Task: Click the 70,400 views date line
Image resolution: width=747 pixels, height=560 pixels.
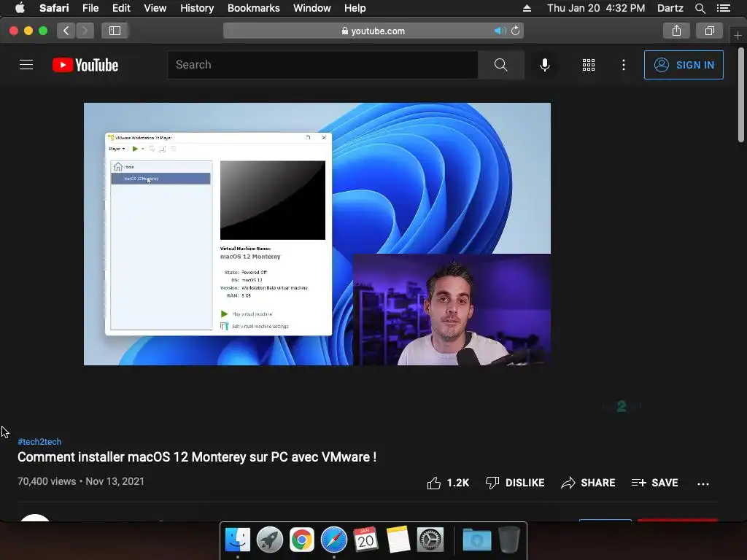Action: pyautogui.click(x=81, y=481)
